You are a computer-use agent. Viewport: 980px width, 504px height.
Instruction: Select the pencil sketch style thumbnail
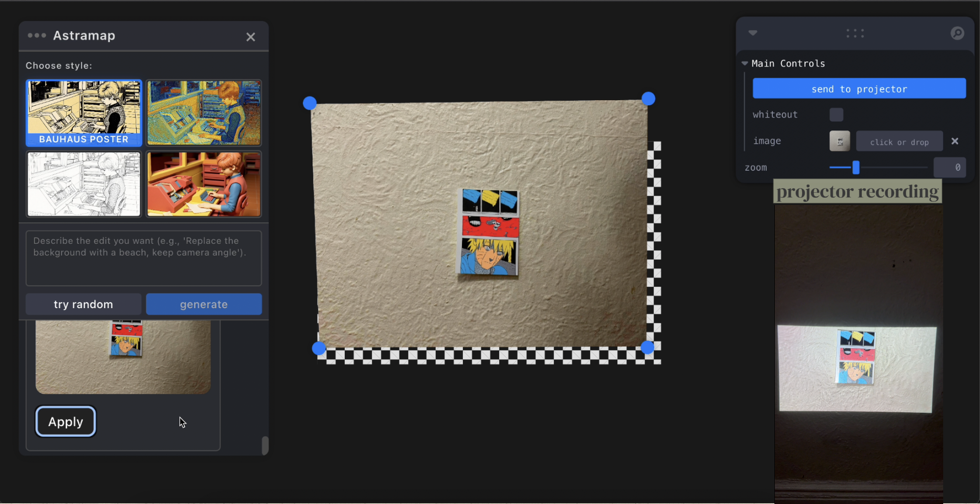84,184
